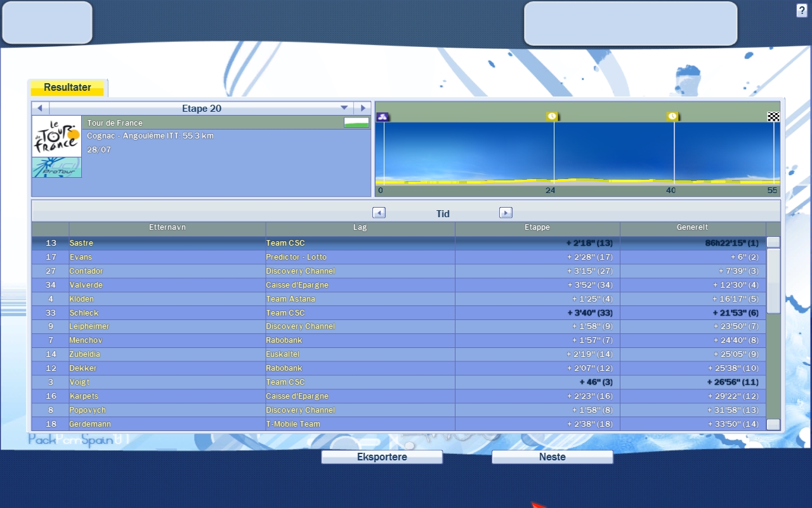Click the first intermediate time check icon
This screenshot has height=508, width=812.
click(x=552, y=117)
